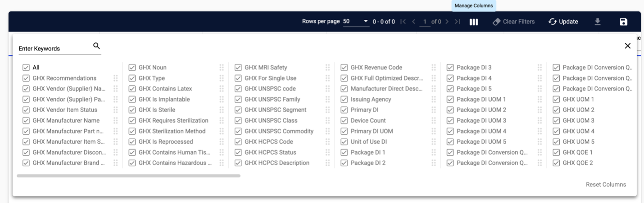Click the page number input field
This screenshot has height=205, width=644.
[x=425, y=22]
